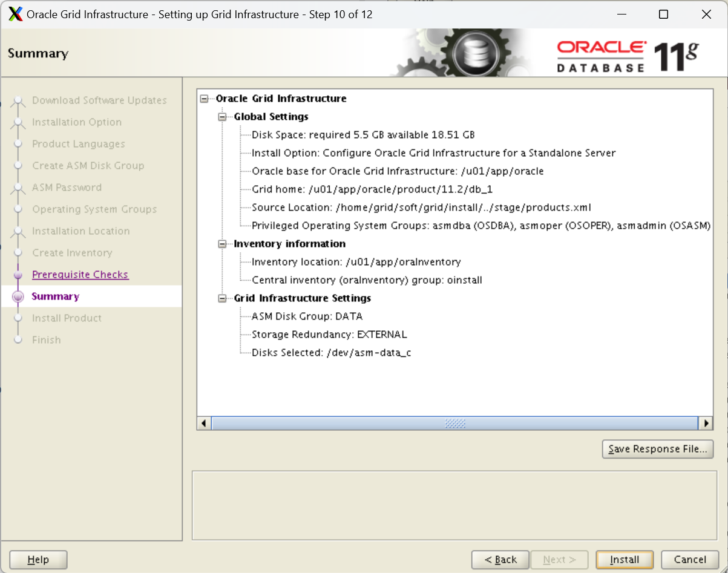Click the horizontal scrollbar right arrow
Image resolution: width=728 pixels, height=573 pixels.
click(x=706, y=423)
